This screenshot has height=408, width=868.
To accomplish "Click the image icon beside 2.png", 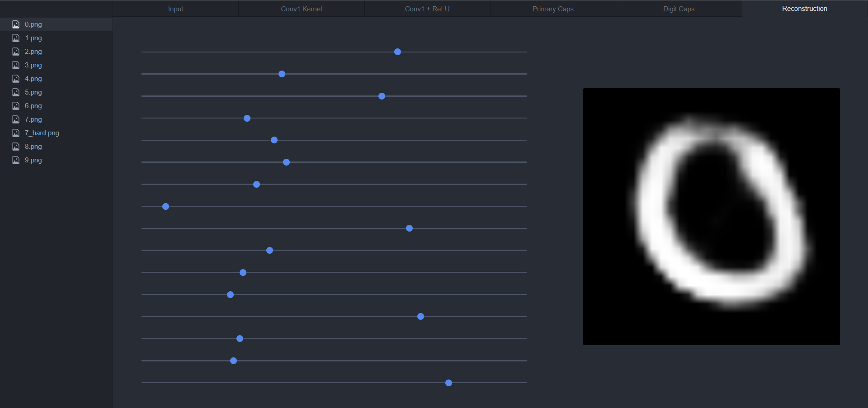I will tap(16, 52).
